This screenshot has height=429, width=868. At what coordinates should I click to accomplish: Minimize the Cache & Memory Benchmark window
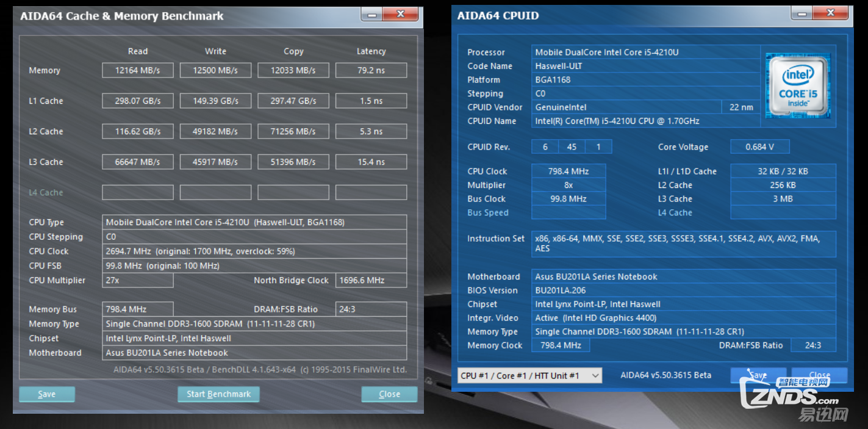tap(373, 14)
